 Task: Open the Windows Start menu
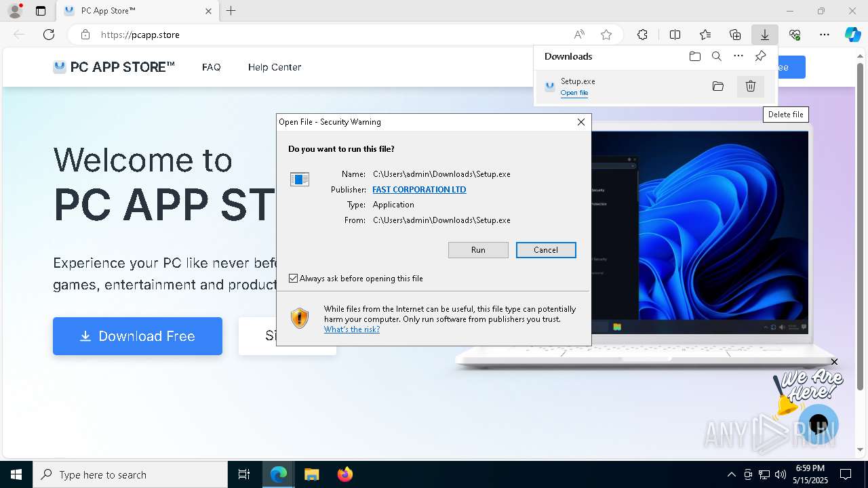pyautogui.click(x=16, y=474)
